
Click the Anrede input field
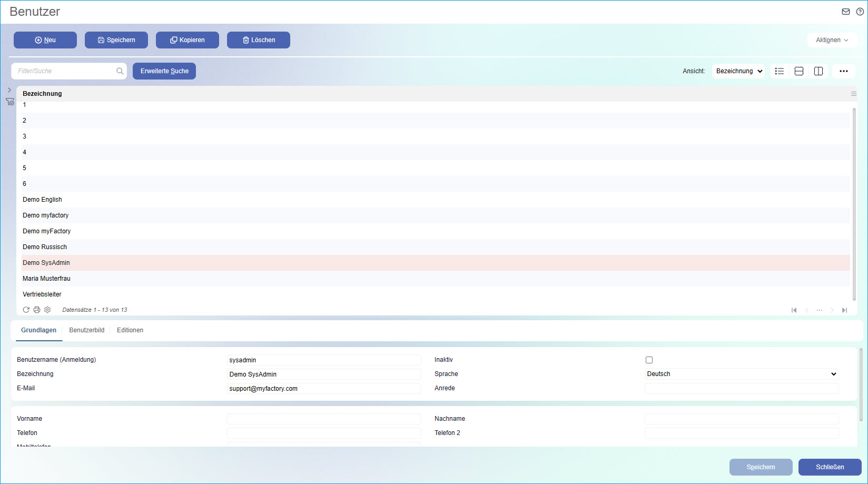pos(742,389)
